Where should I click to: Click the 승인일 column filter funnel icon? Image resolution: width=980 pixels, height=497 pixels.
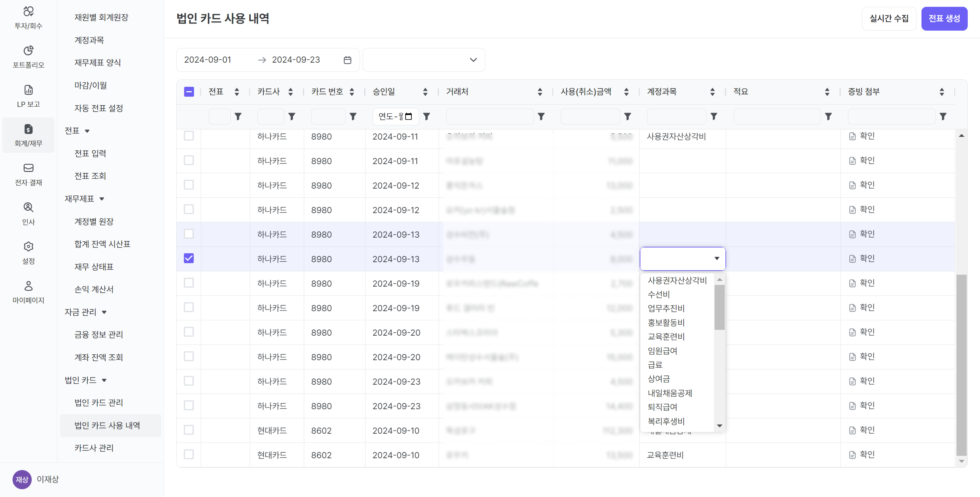coord(427,116)
